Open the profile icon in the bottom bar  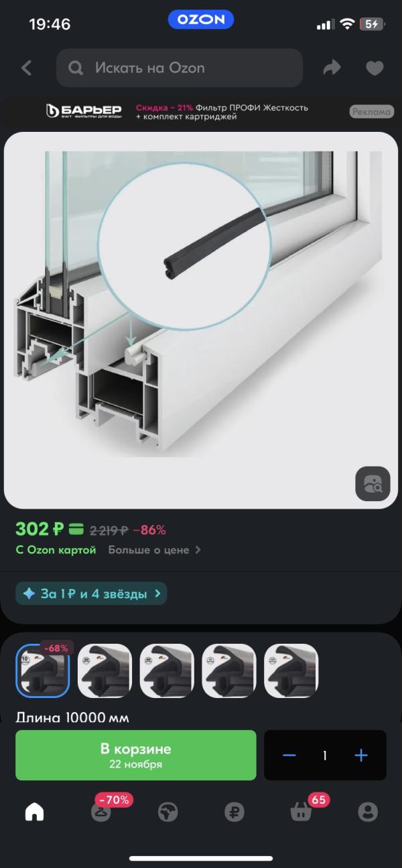[x=367, y=812]
